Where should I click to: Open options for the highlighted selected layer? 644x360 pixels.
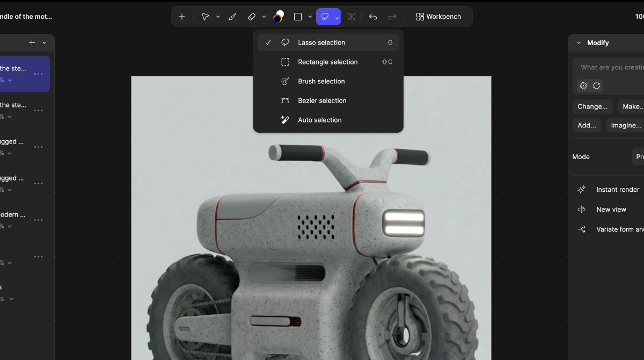point(38,74)
